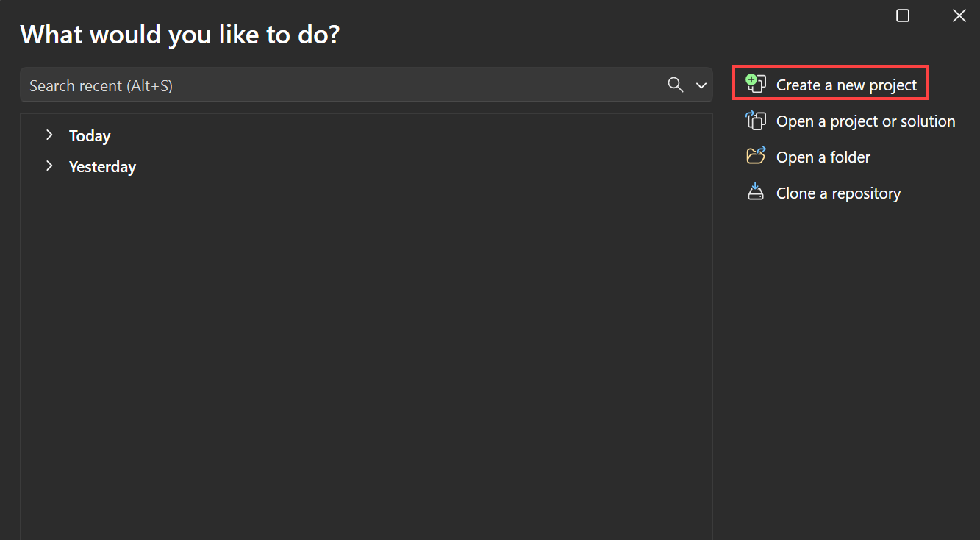Click the search magnifier icon
This screenshot has height=540, width=980.
pos(675,85)
